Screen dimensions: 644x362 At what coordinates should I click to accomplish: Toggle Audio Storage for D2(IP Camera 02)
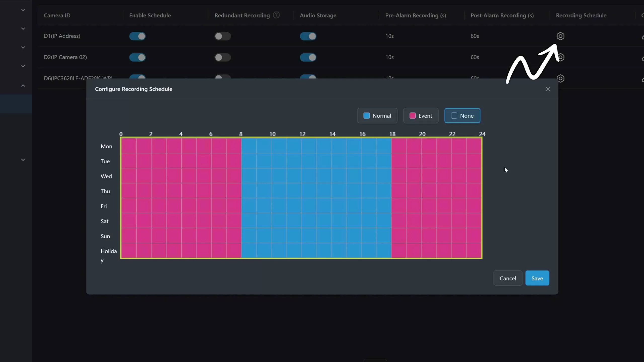coord(308,57)
